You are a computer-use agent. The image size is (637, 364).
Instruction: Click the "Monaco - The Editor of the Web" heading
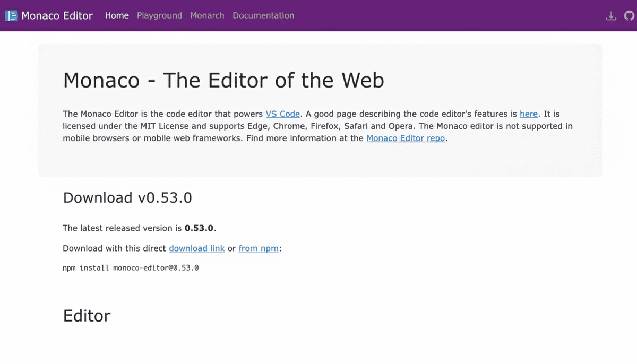[x=223, y=80]
